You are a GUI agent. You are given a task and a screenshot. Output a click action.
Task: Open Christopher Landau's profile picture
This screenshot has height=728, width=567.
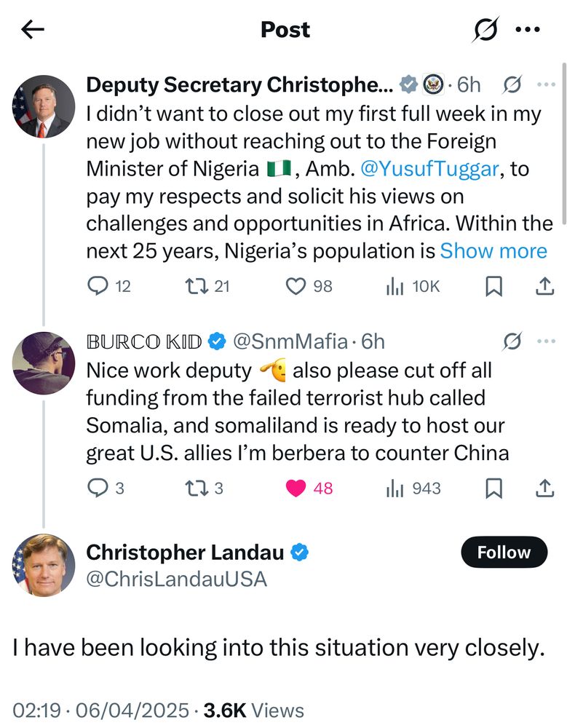click(43, 565)
